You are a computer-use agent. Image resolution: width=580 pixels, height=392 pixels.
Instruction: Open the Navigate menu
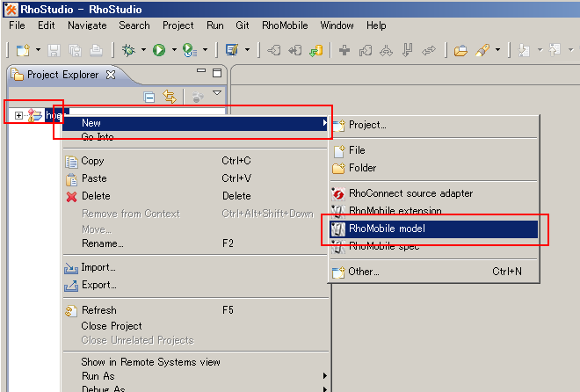(87, 25)
